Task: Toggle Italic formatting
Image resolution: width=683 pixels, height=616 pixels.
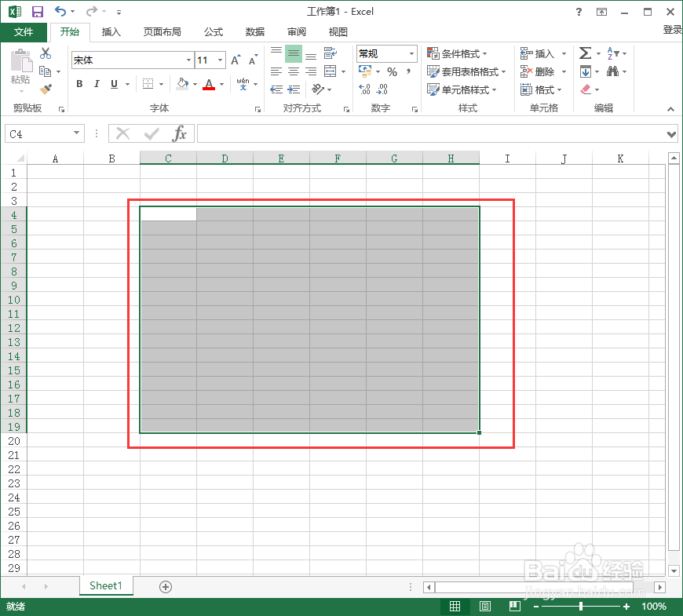Action: tap(97, 84)
